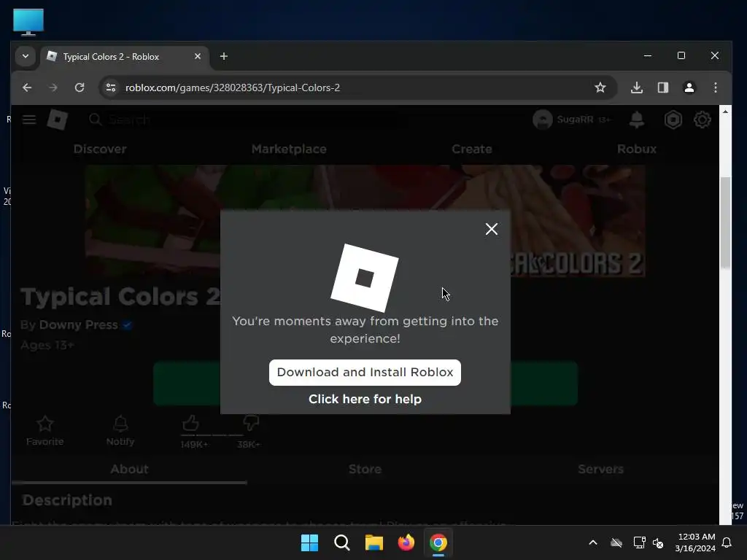Viewport: 747px width, 560px height.
Task: Click the address bar URL
Action: [233, 87]
